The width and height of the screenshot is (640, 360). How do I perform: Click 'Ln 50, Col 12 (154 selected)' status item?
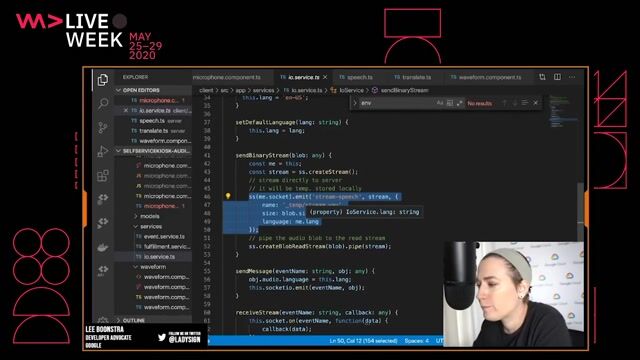363,340
